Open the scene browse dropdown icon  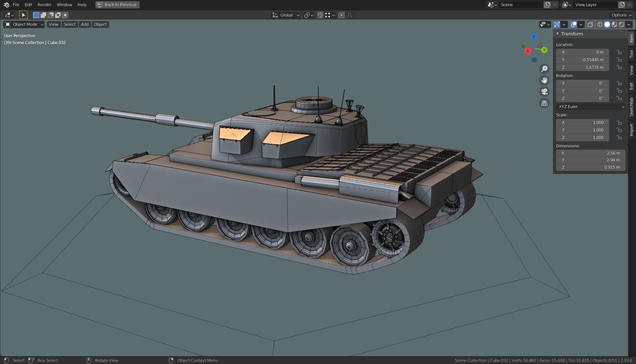tap(492, 4)
